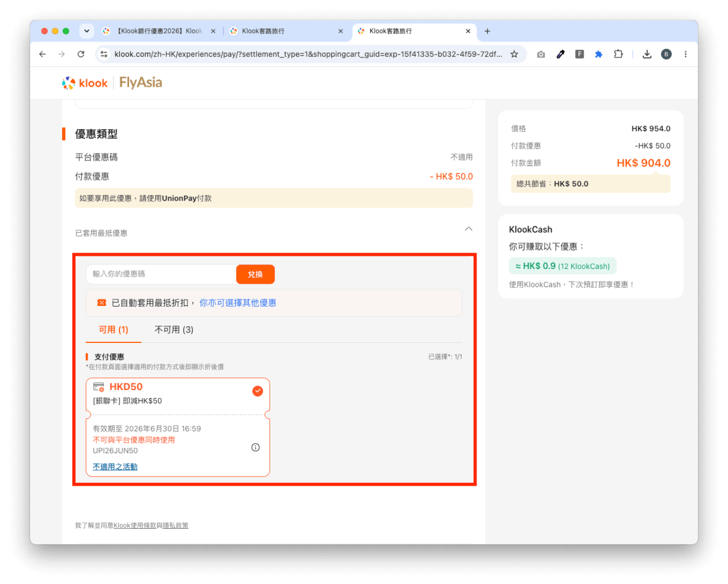Open the Chrome profile avatar B
The width and height of the screenshot is (728, 584).
coord(666,54)
